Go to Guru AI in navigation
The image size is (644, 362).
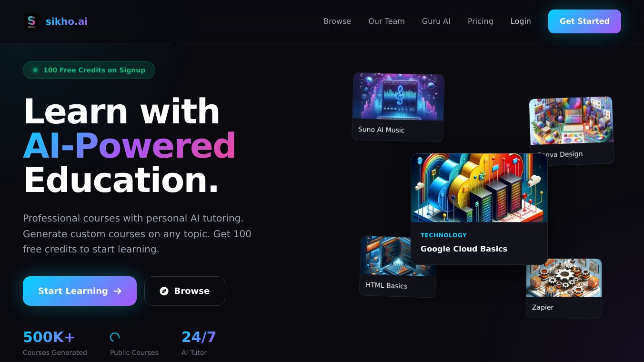(x=436, y=21)
